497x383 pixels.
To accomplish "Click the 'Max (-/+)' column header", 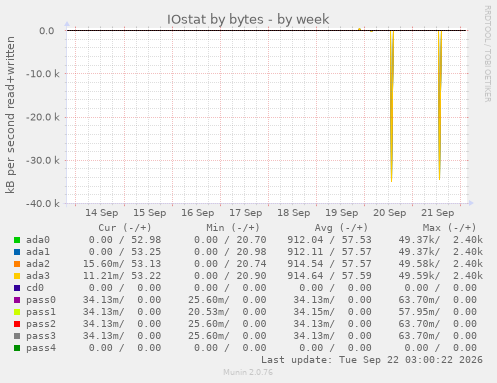I will click(449, 228).
